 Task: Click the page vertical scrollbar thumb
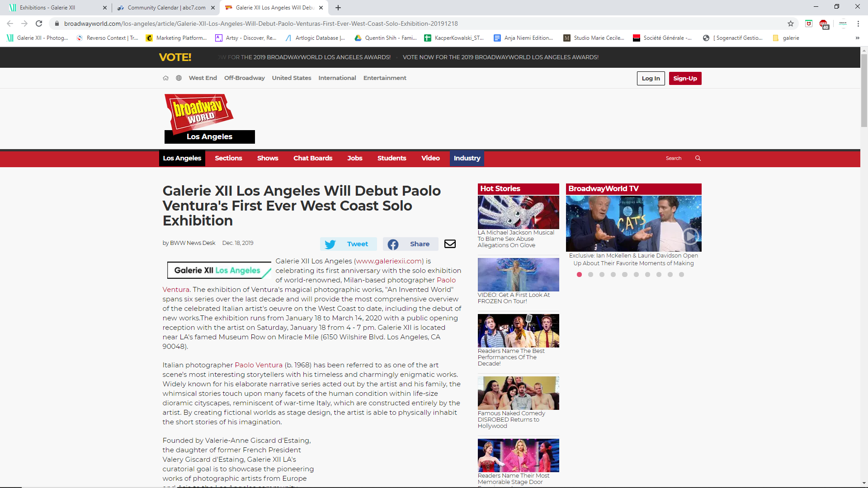(x=864, y=90)
